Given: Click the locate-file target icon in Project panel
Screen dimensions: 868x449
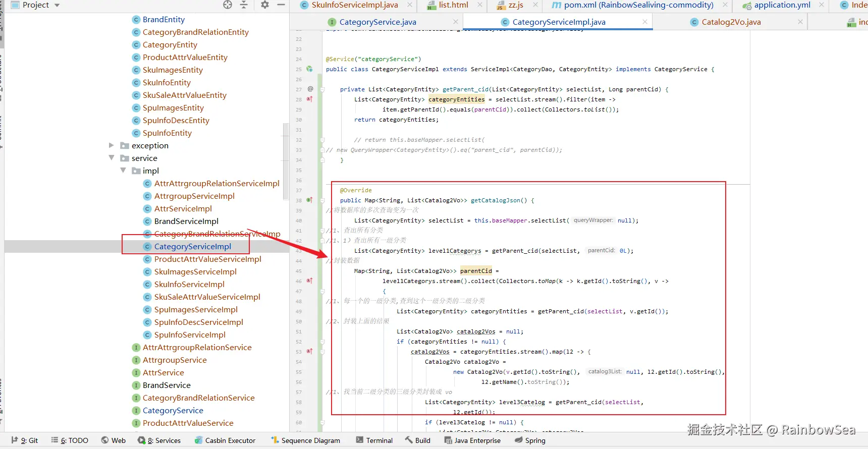Looking at the screenshot, I should [228, 5].
